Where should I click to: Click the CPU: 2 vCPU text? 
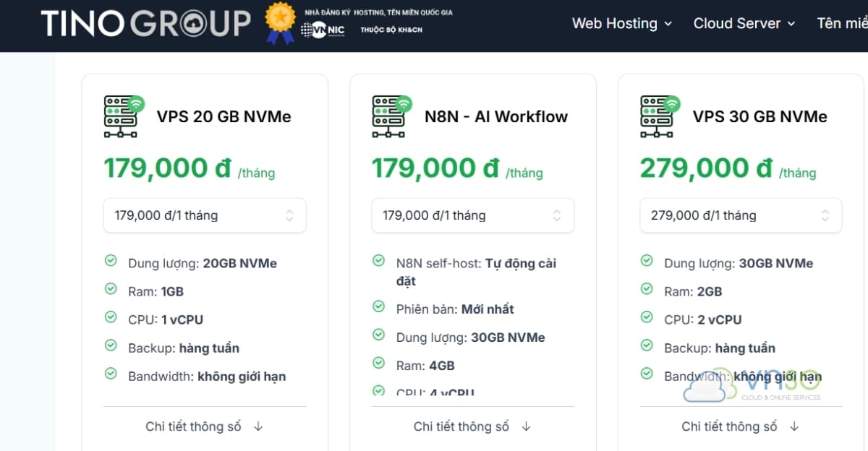pos(703,320)
